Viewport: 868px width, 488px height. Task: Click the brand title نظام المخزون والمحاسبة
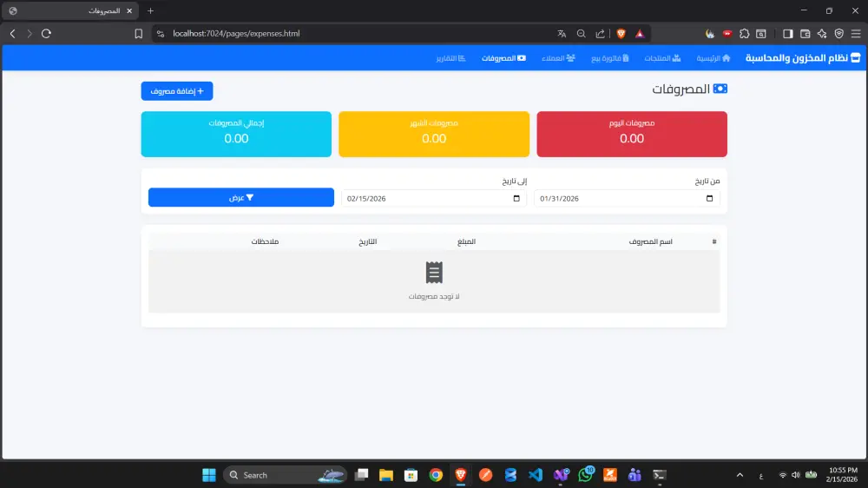click(803, 58)
